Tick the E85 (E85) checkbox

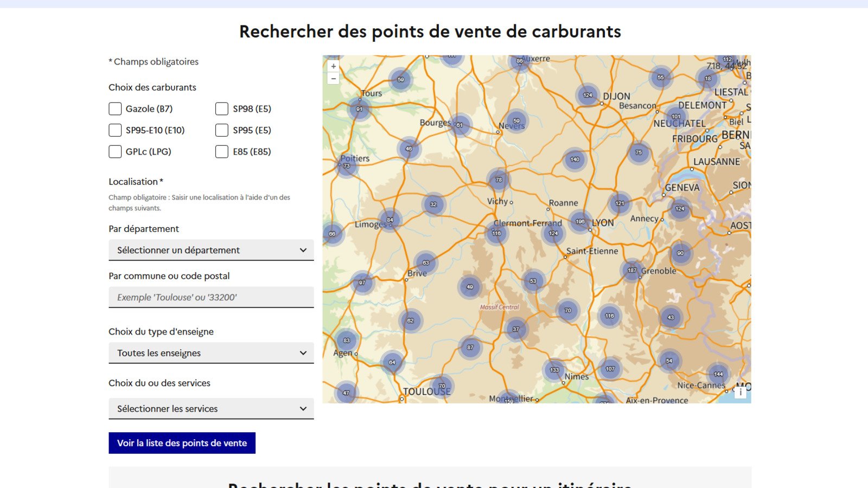pos(222,152)
